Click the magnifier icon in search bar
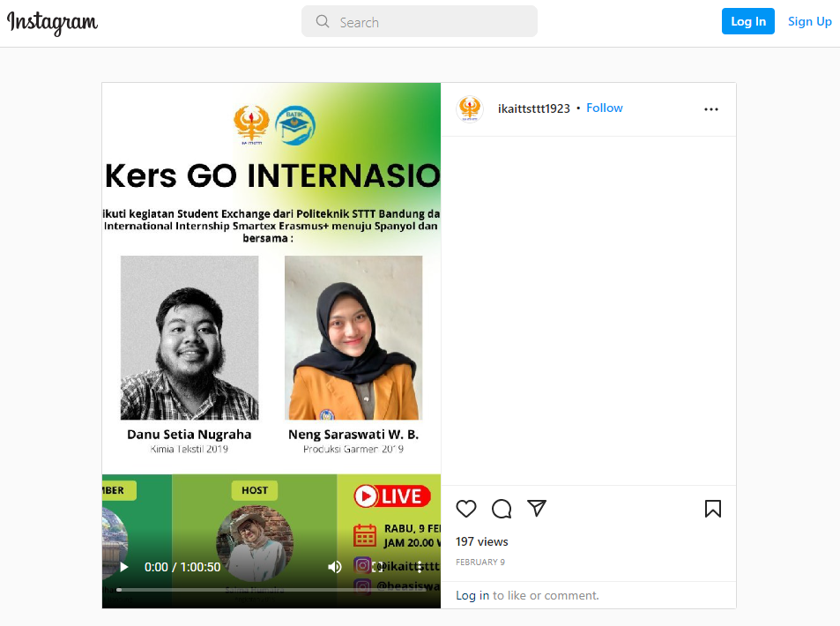 322,21
